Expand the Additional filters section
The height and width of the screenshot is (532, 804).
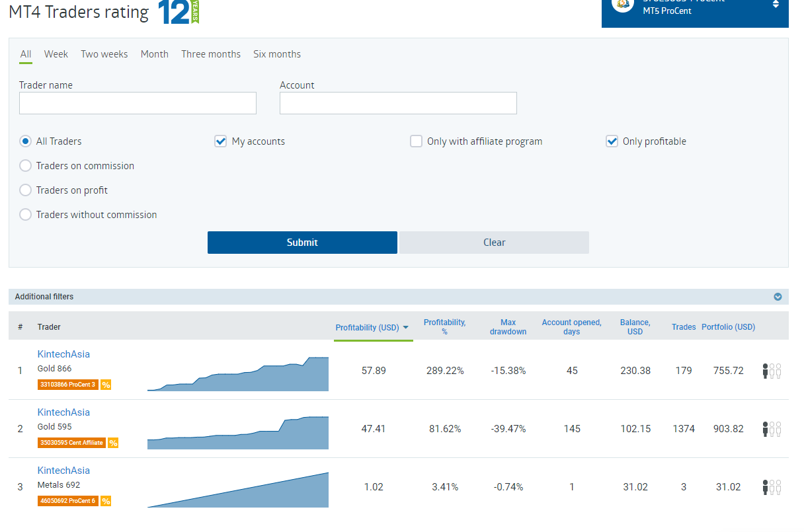pyautogui.click(x=778, y=297)
